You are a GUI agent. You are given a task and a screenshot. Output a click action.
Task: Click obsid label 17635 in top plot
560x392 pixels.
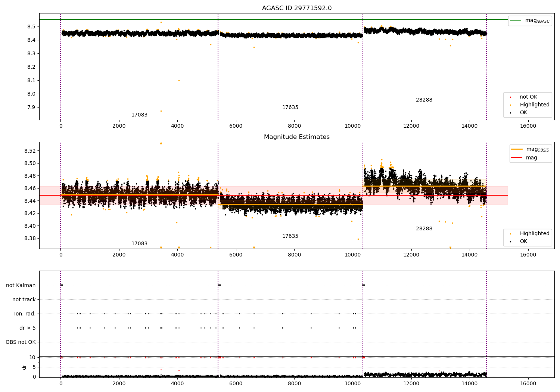(x=290, y=108)
